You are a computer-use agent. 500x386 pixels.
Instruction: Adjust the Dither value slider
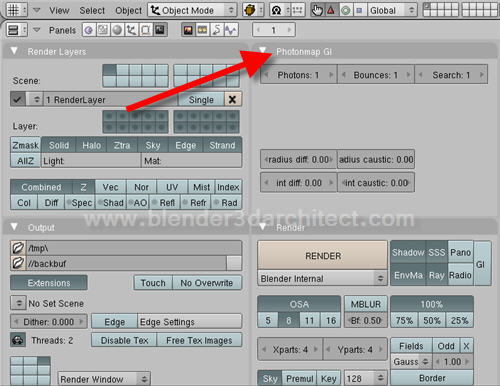pyautogui.click(x=49, y=322)
